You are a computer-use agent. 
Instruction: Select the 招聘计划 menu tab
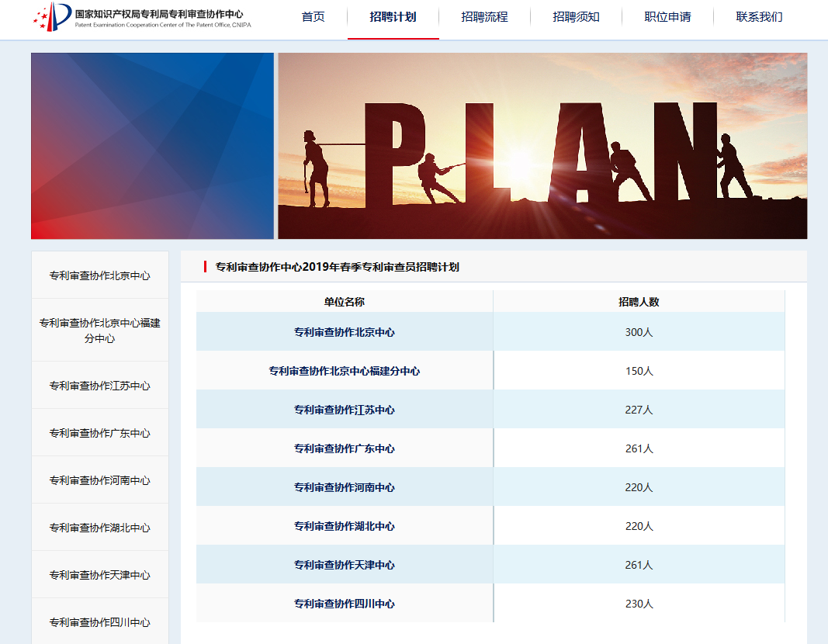coord(393,17)
